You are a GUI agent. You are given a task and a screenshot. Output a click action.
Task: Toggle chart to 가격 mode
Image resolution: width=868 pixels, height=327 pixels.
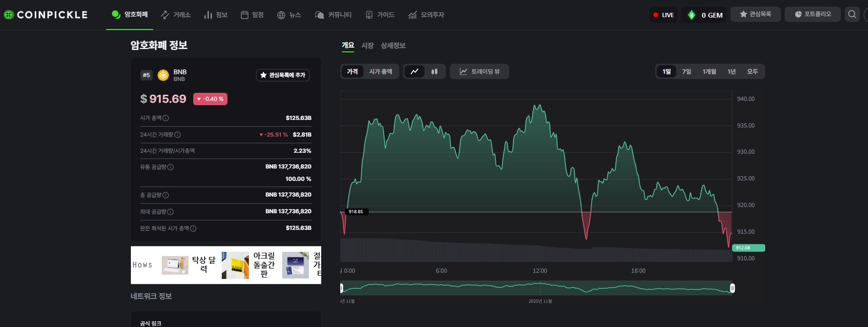pos(352,71)
